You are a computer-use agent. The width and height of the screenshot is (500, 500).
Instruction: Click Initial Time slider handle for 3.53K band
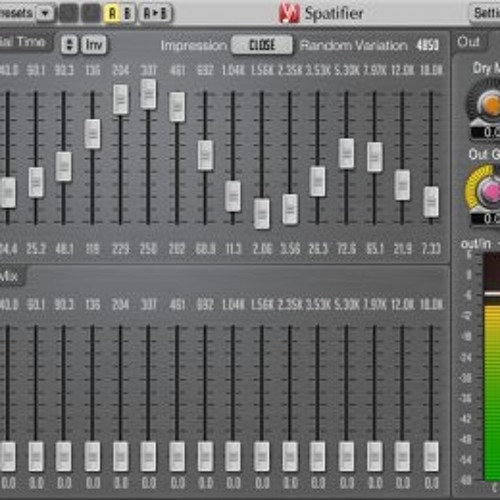coord(317,181)
